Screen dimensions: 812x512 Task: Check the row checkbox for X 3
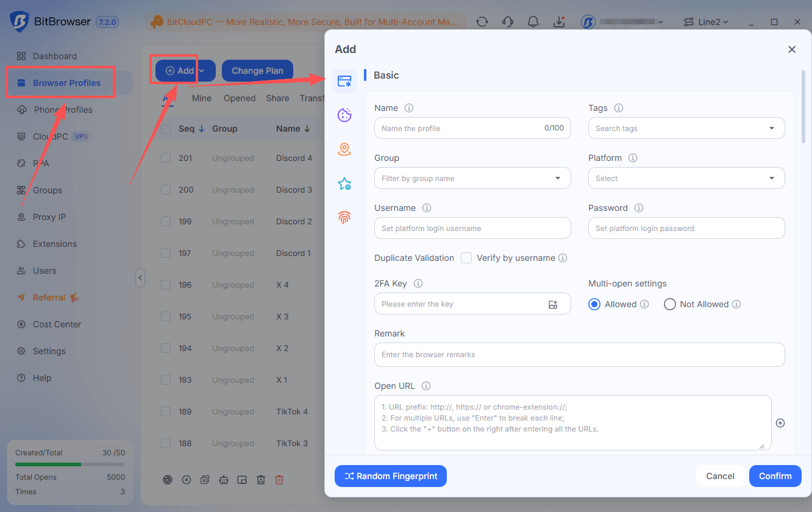(166, 316)
